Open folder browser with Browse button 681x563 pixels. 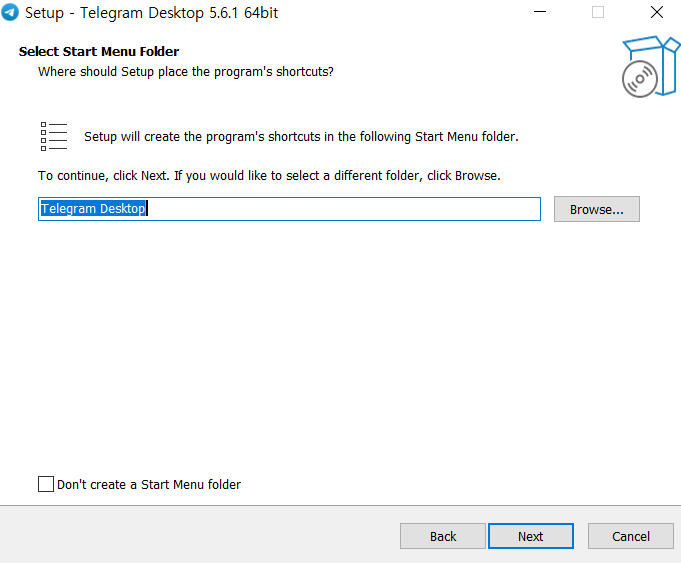(597, 209)
